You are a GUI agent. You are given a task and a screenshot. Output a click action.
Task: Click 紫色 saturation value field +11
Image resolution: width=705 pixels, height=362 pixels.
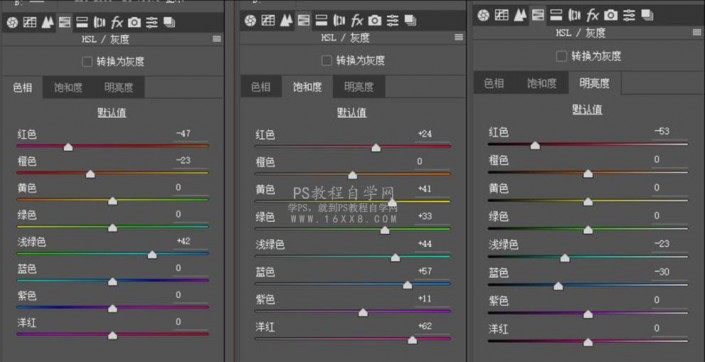coord(432,299)
